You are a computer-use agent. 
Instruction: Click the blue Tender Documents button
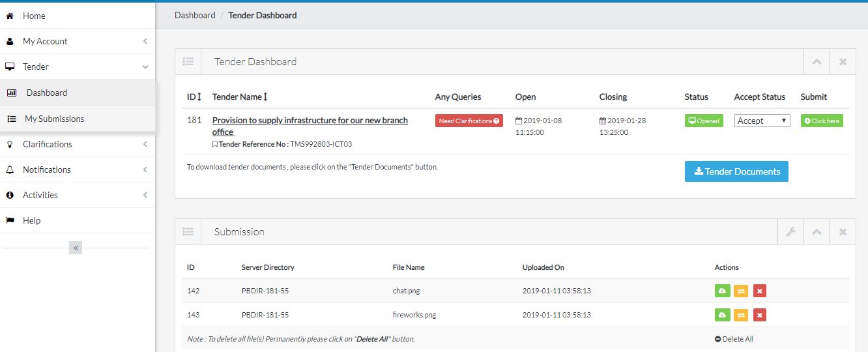736,171
